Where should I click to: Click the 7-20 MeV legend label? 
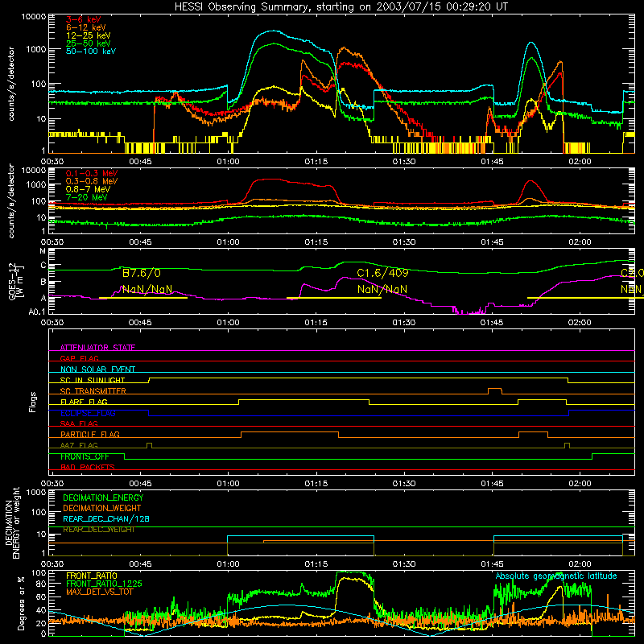(87, 197)
